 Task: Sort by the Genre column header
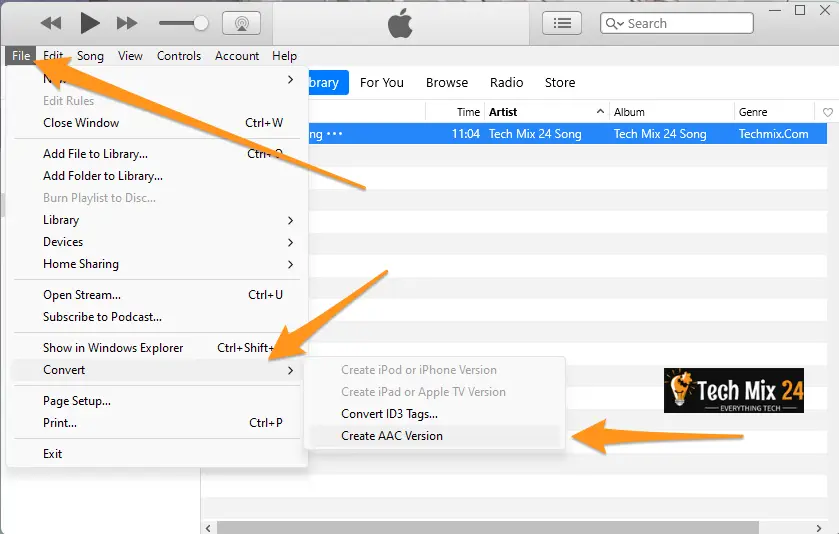(x=753, y=112)
